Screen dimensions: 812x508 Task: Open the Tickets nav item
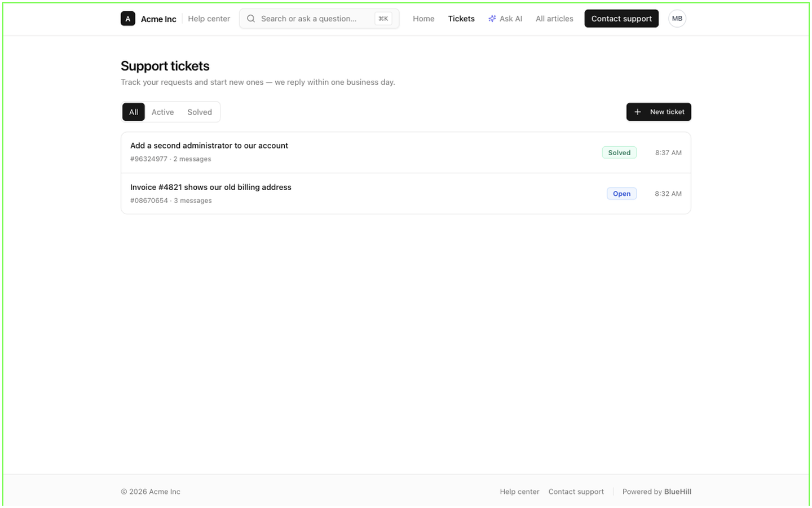coord(461,19)
